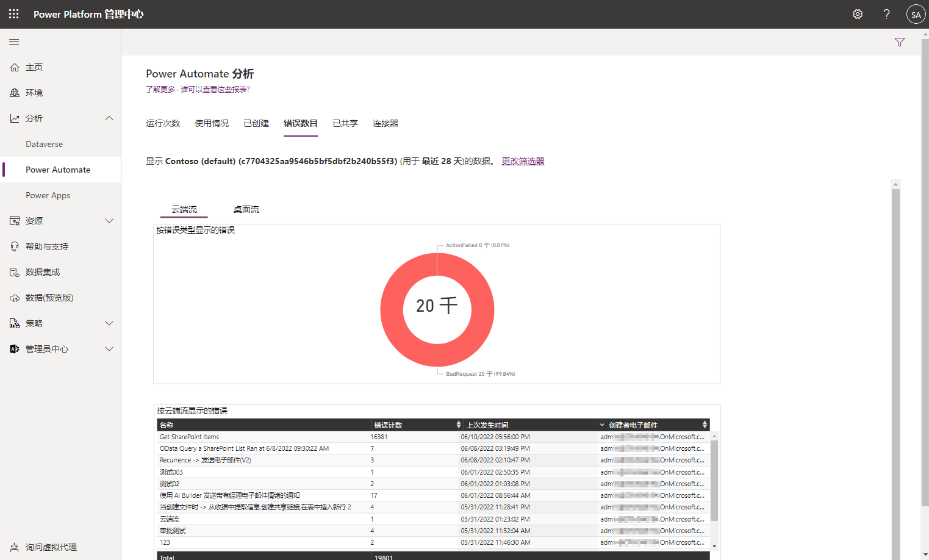The image size is (929, 560).
Task: Collapse the 分析 section chevron
Action: click(x=109, y=118)
